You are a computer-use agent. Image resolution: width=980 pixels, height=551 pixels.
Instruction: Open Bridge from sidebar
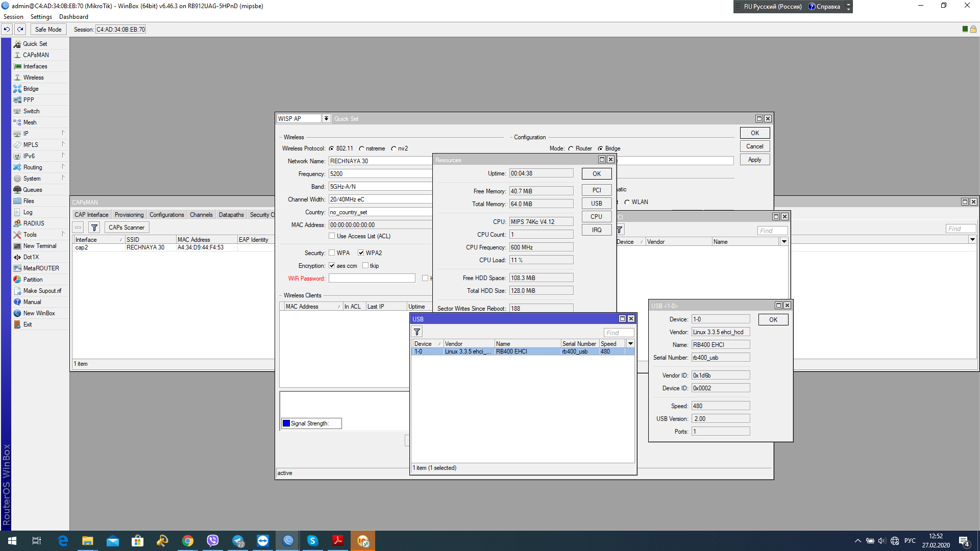31,89
